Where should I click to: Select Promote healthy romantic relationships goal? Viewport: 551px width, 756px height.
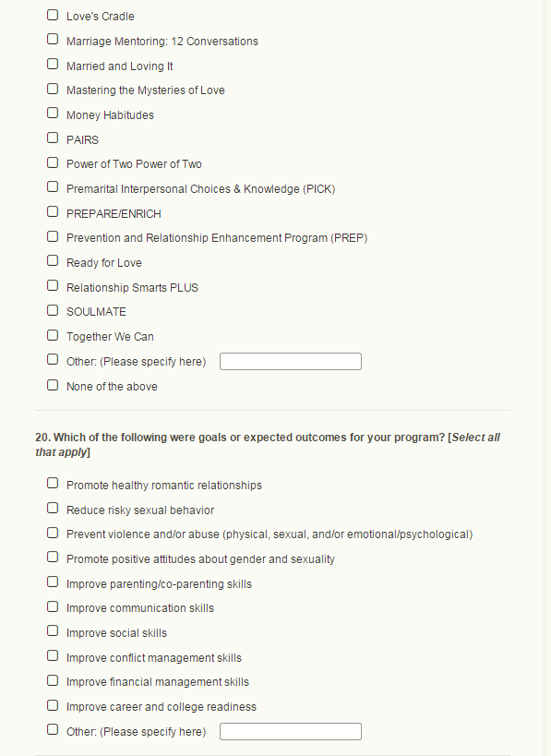(x=53, y=483)
